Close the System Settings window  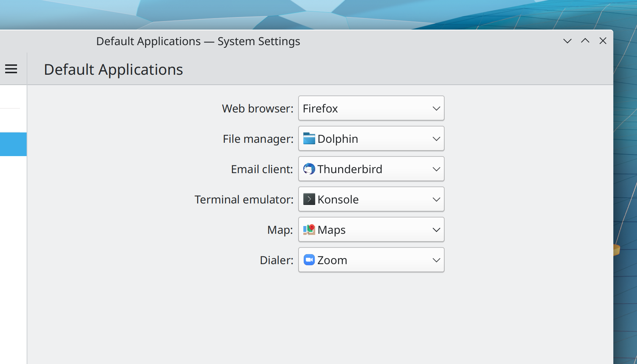click(x=603, y=41)
